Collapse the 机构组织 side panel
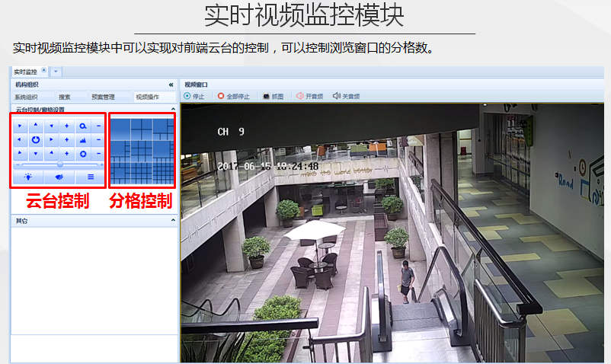Screen dimensions: 611x364 171,85
